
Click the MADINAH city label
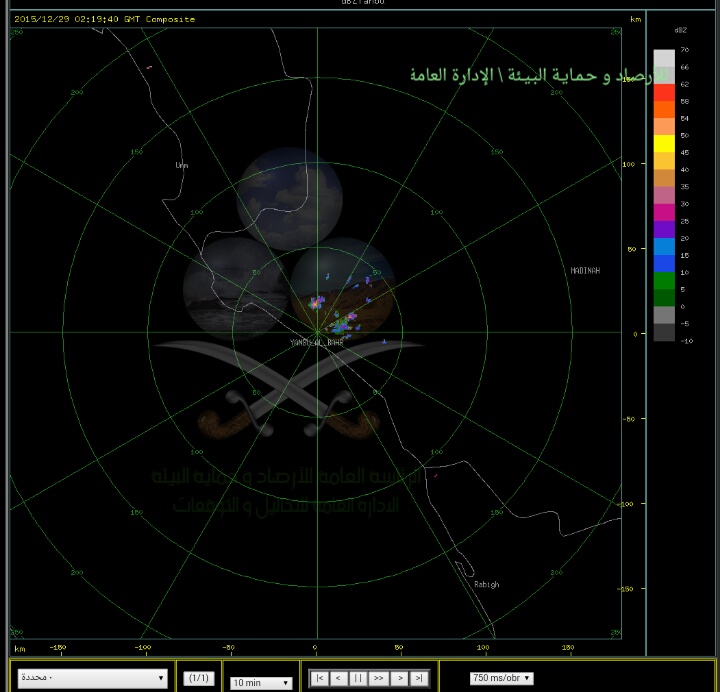pos(585,270)
